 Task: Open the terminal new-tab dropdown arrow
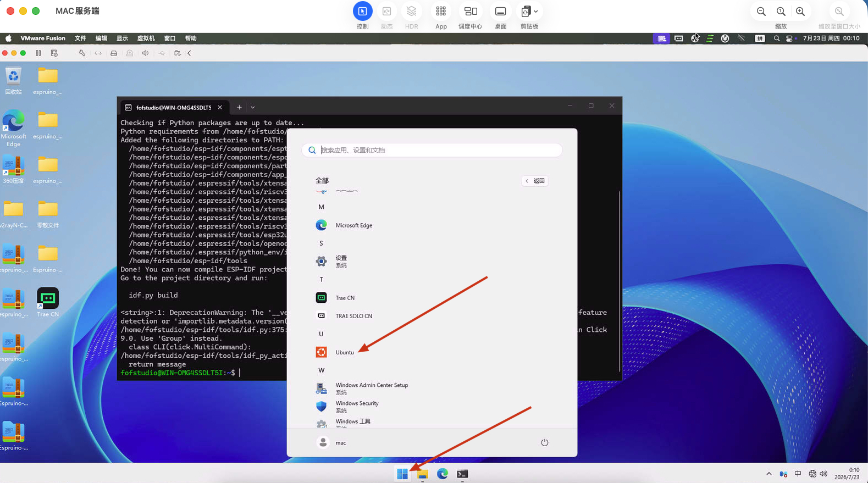tap(253, 108)
